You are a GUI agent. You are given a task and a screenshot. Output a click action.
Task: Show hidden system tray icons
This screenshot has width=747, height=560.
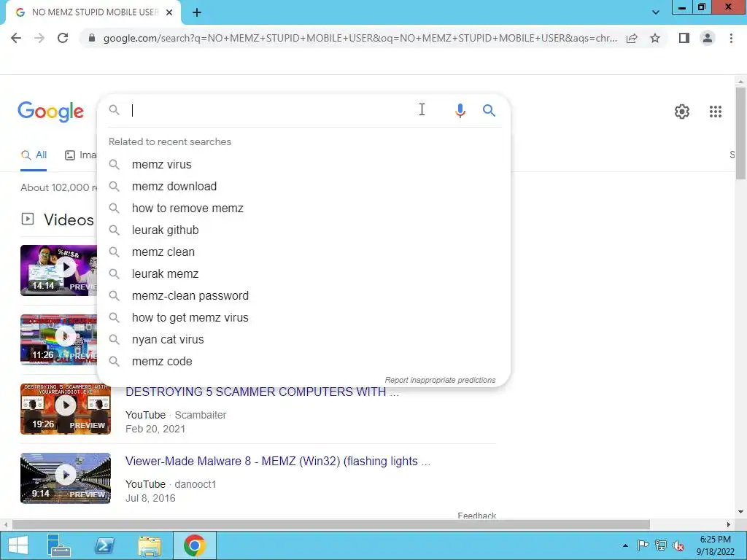pos(625,545)
